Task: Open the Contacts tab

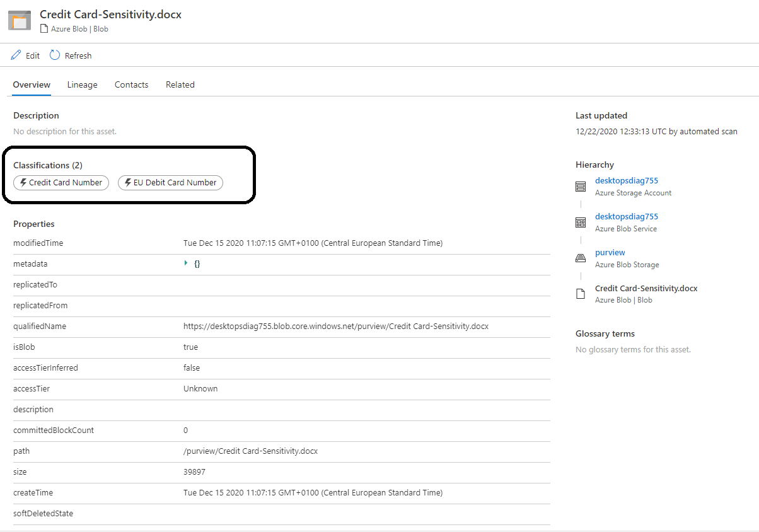Action: [131, 84]
